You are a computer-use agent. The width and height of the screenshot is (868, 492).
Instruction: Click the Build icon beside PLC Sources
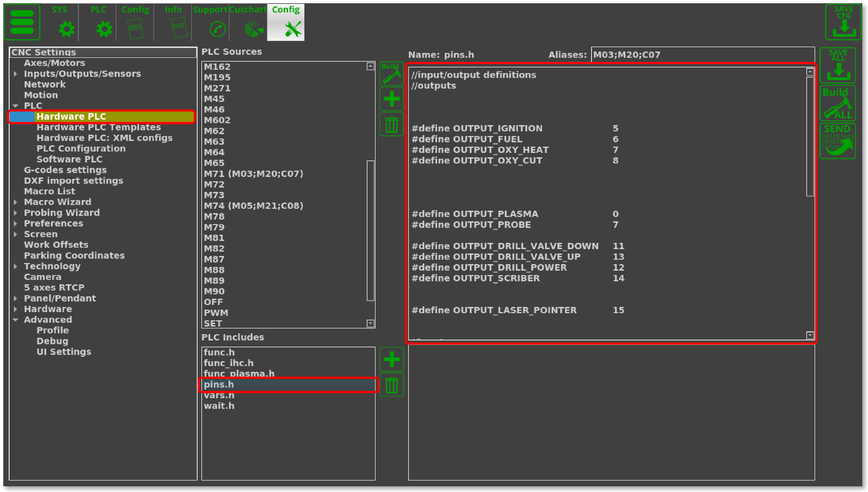(391, 73)
